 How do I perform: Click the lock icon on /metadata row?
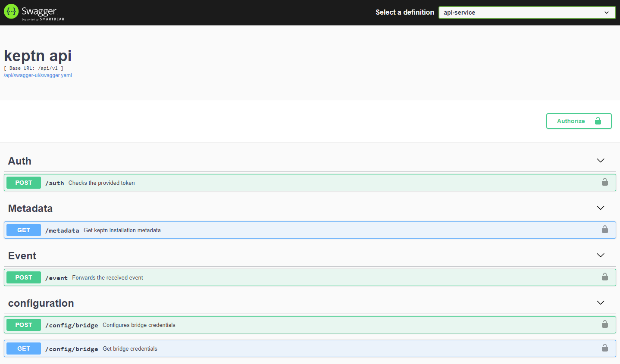[605, 230]
